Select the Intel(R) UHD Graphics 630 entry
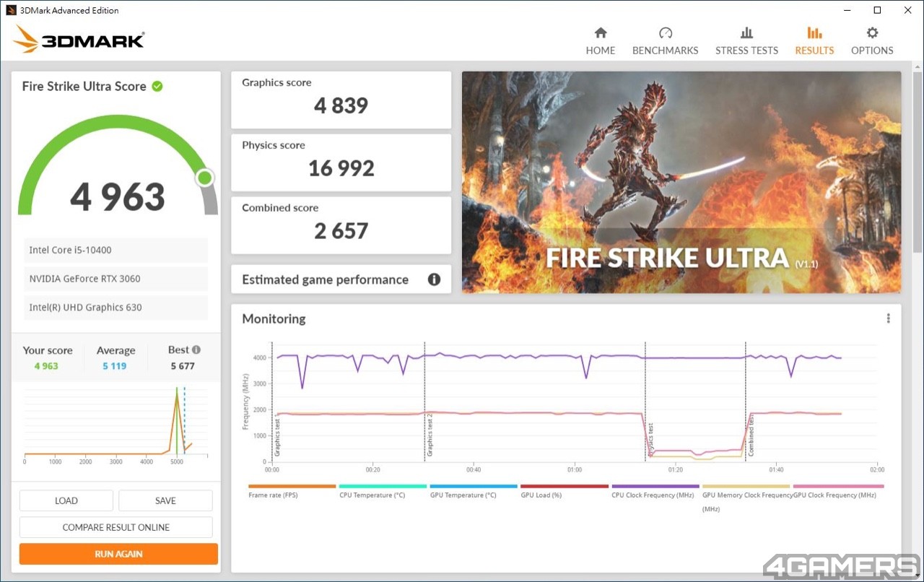Image resolution: width=924 pixels, height=582 pixels. coord(116,307)
